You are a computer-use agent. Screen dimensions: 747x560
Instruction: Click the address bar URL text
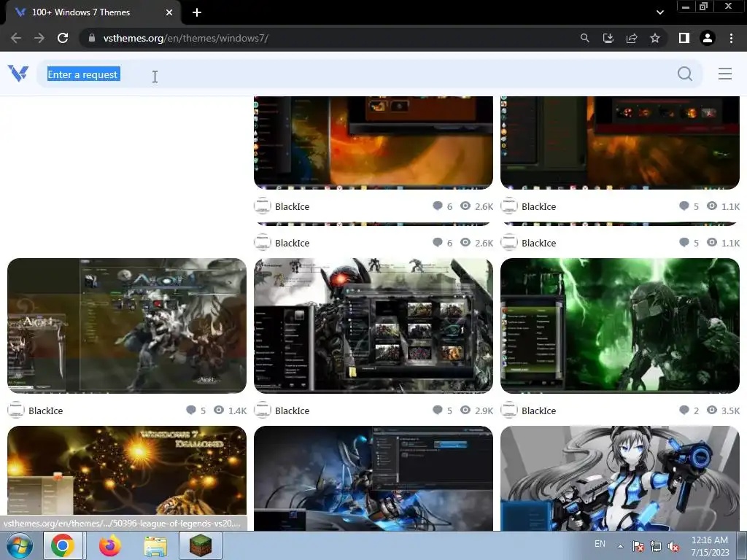click(x=185, y=38)
